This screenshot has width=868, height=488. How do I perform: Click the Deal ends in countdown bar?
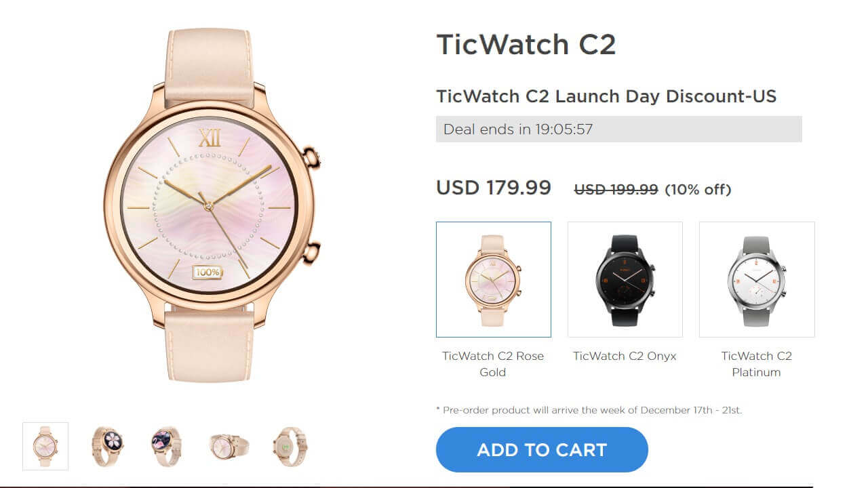pyautogui.click(x=618, y=129)
